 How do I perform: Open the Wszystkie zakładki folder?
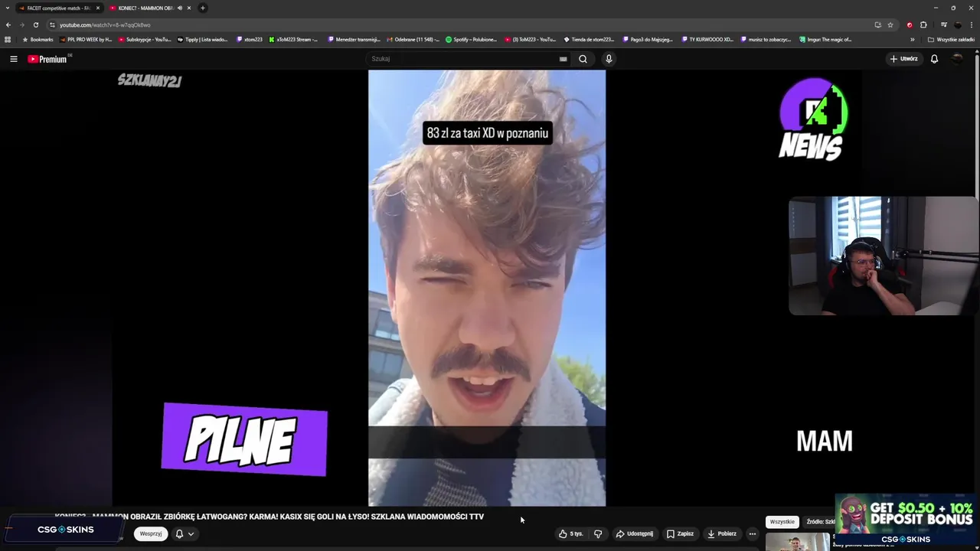pyautogui.click(x=952, y=39)
